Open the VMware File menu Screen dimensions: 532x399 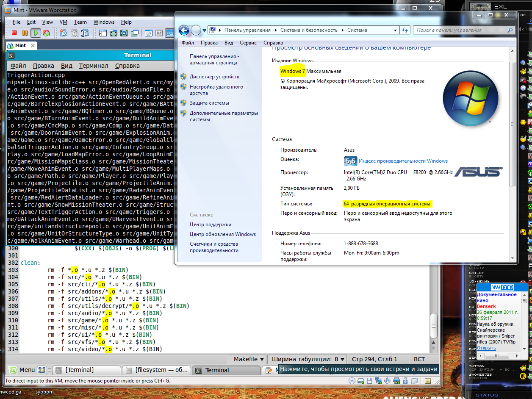pyautogui.click(x=17, y=22)
